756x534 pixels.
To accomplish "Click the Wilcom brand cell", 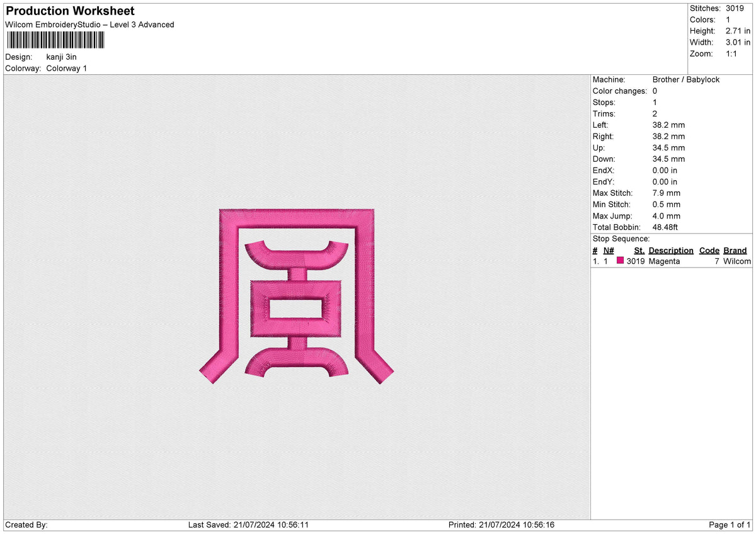I will [x=737, y=261].
